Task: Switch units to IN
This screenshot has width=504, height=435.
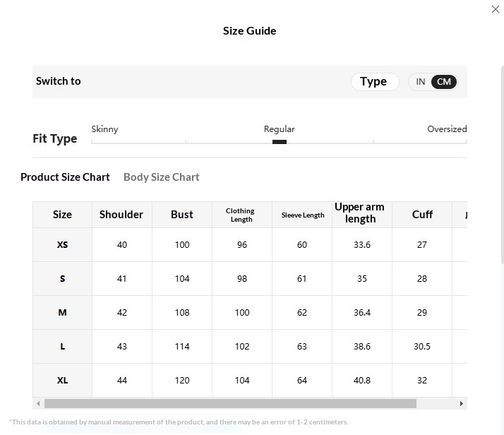Action: pyautogui.click(x=421, y=82)
